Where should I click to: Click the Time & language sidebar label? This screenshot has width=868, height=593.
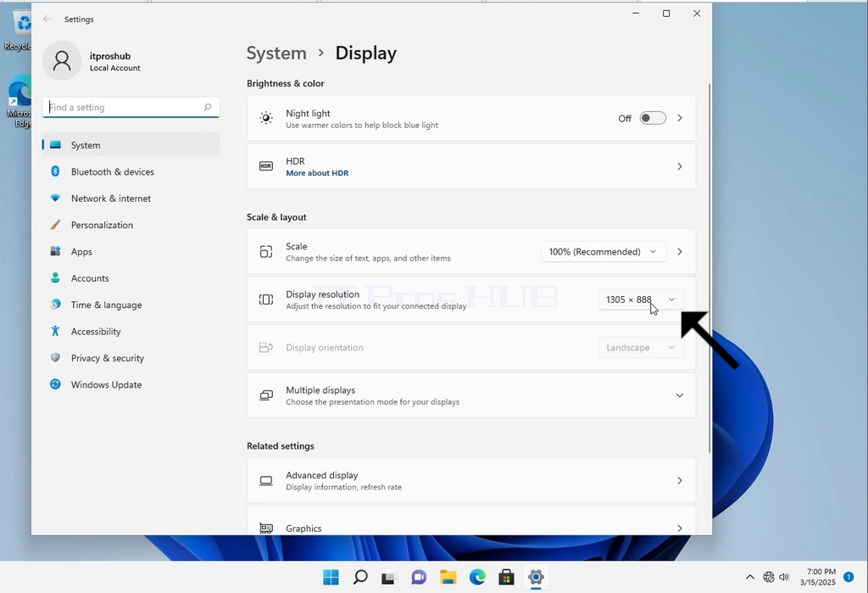(x=106, y=305)
